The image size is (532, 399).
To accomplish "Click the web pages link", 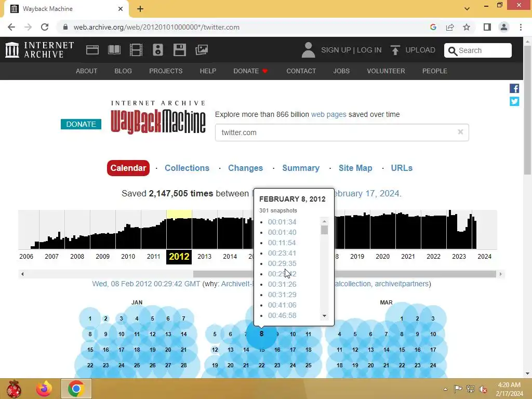I will tap(328, 114).
